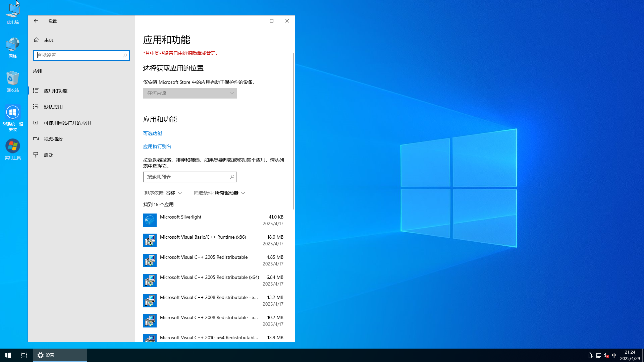Image resolution: width=644 pixels, height=362 pixels.
Task: Select the 默认应用 sidebar icon
Action: (x=36, y=107)
